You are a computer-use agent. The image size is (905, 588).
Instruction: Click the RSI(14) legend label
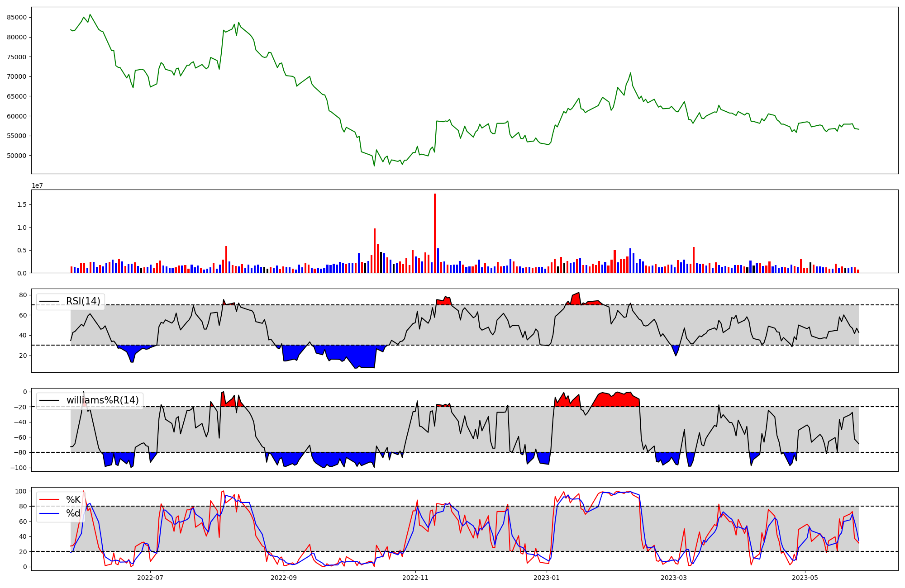point(83,301)
